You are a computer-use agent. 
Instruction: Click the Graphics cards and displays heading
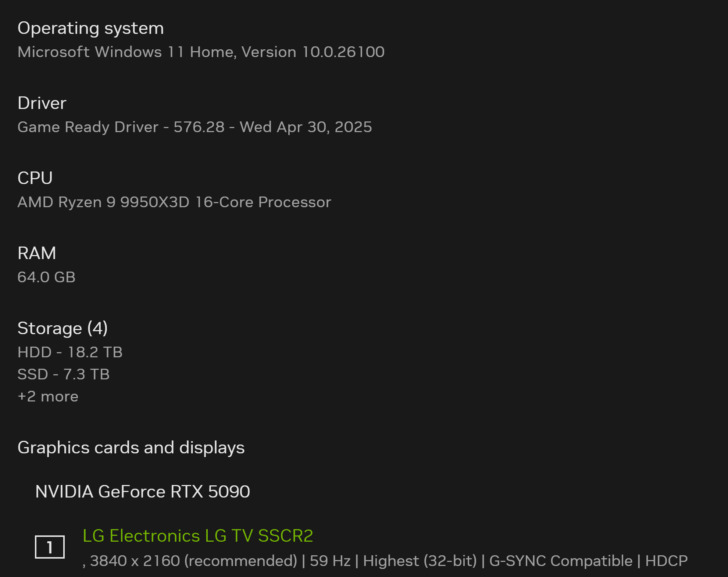point(131,447)
